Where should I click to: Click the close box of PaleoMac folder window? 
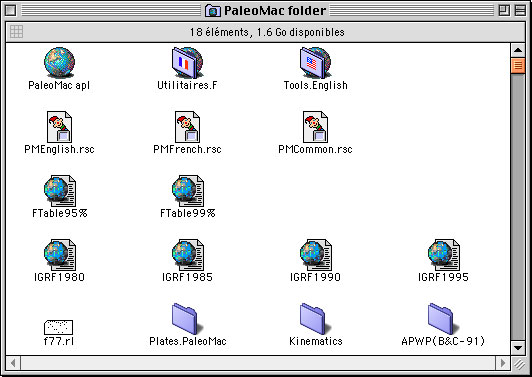[11, 11]
